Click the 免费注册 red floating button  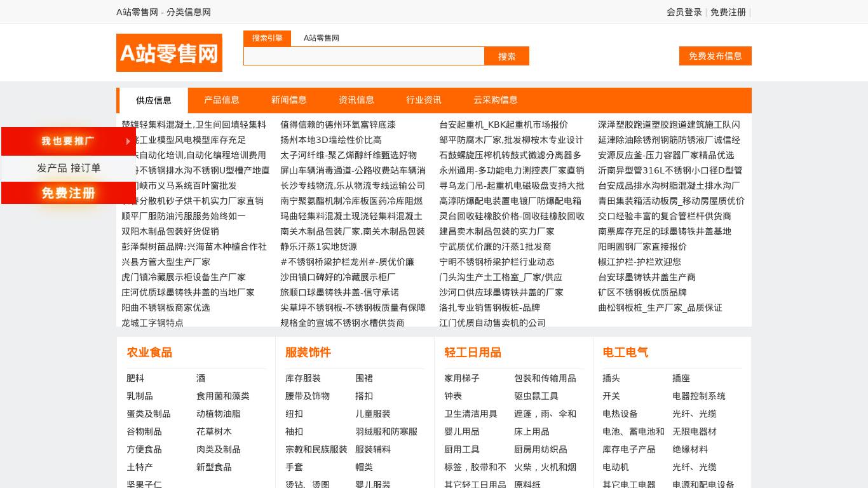(69, 193)
